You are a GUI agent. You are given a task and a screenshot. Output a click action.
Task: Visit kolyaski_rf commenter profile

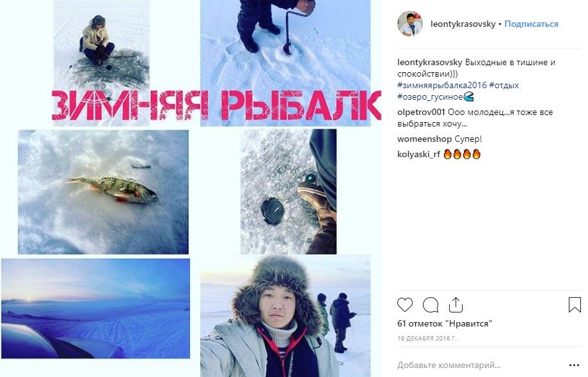click(418, 154)
